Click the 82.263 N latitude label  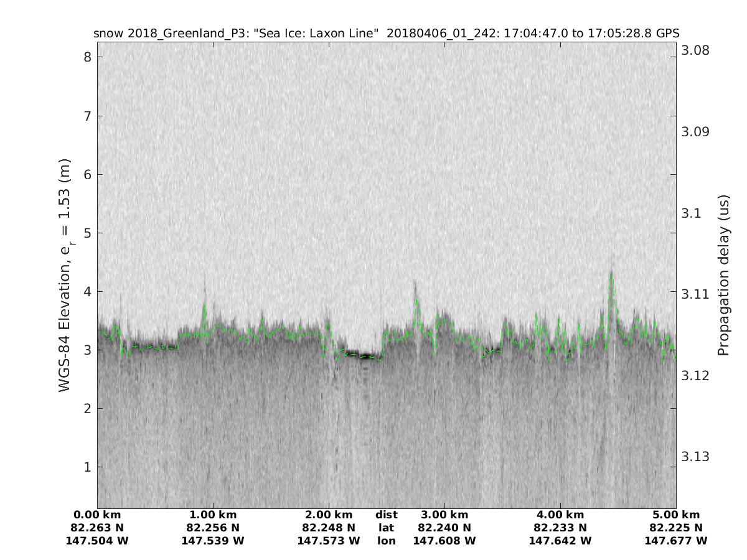pos(97,528)
